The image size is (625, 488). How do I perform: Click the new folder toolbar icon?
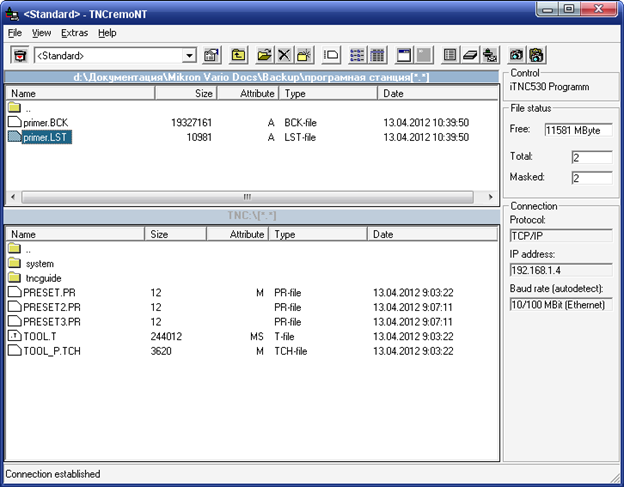point(304,56)
